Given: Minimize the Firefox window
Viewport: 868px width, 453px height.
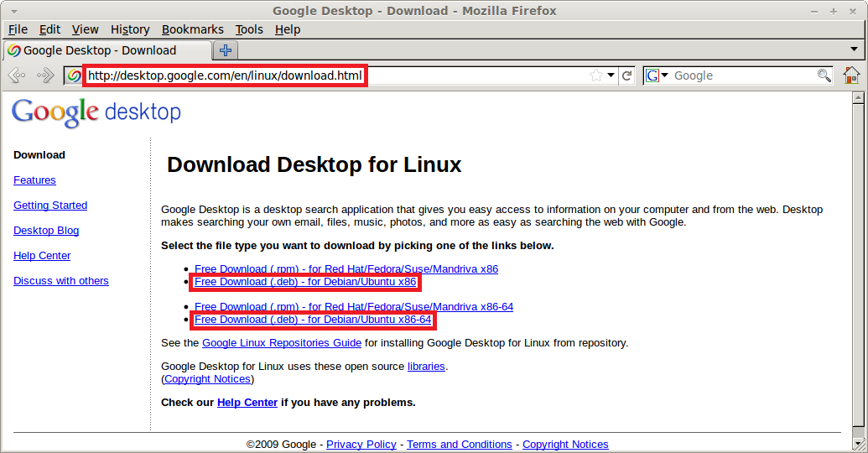Looking at the screenshot, I should click(814, 11).
